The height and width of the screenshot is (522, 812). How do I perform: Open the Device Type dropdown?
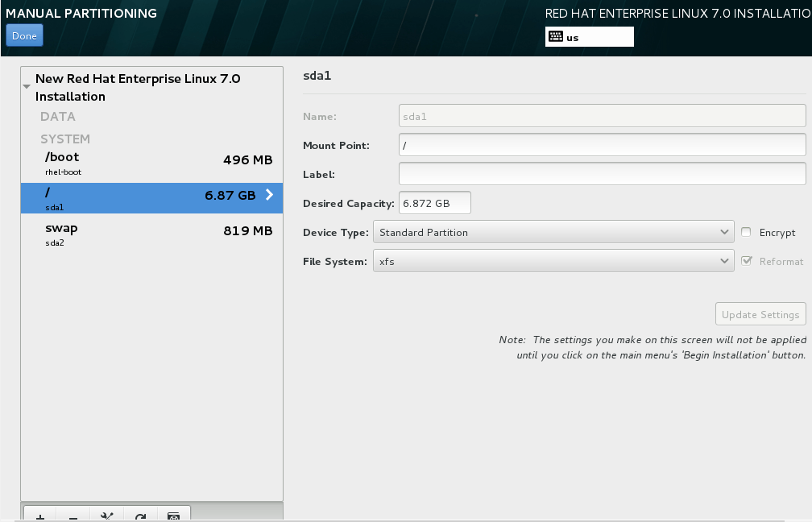click(553, 232)
